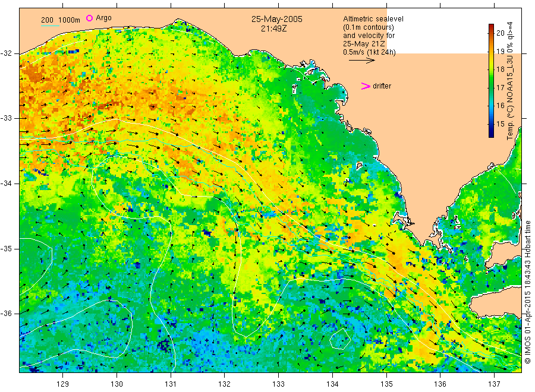Click the latitude label -35
Viewport: 535px width, 392px height.
click(x=6, y=248)
